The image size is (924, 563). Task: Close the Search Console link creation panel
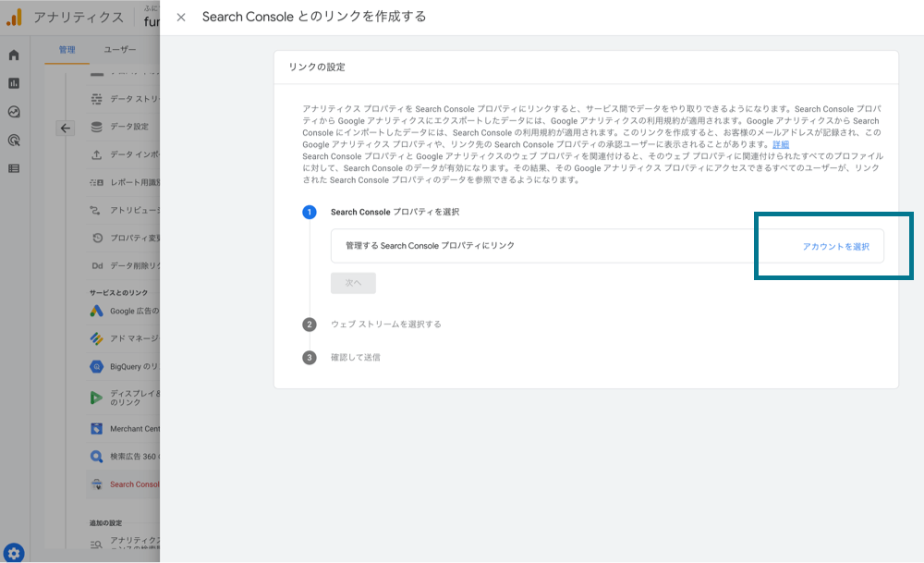pos(181,17)
